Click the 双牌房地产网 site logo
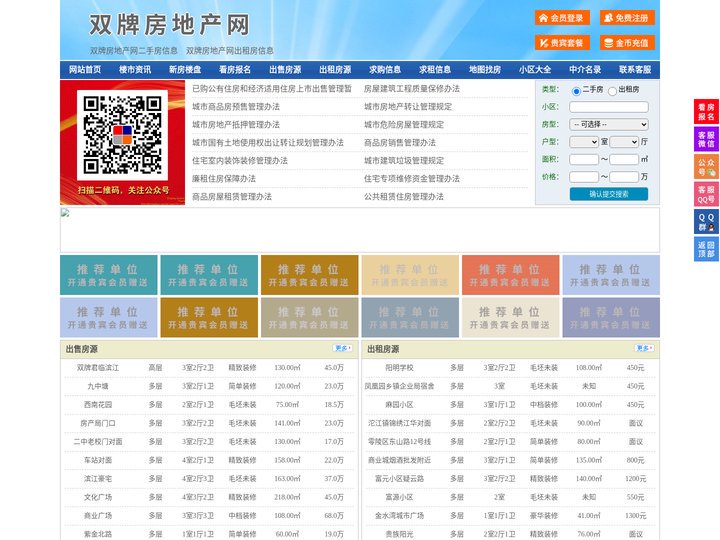Image resolution: width=720 pixels, height=540 pixels. (x=169, y=25)
